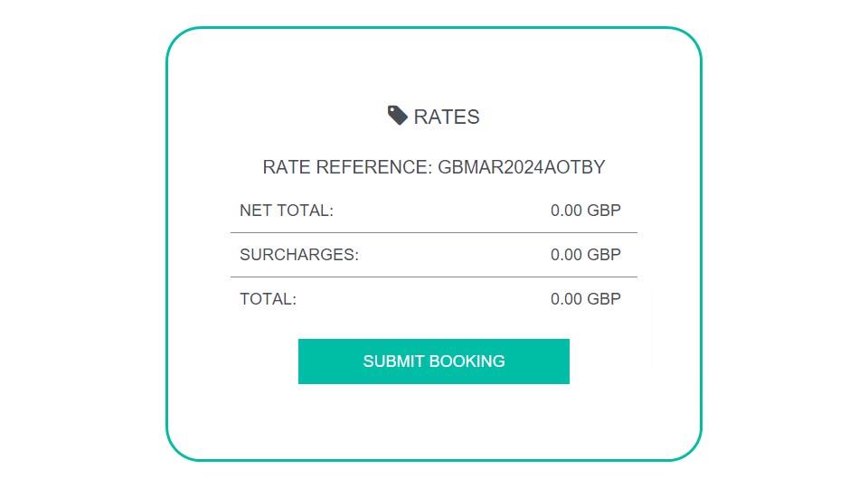The image size is (868, 488).
Task: Submit the booking with the teal button
Action: [x=433, y=361]
